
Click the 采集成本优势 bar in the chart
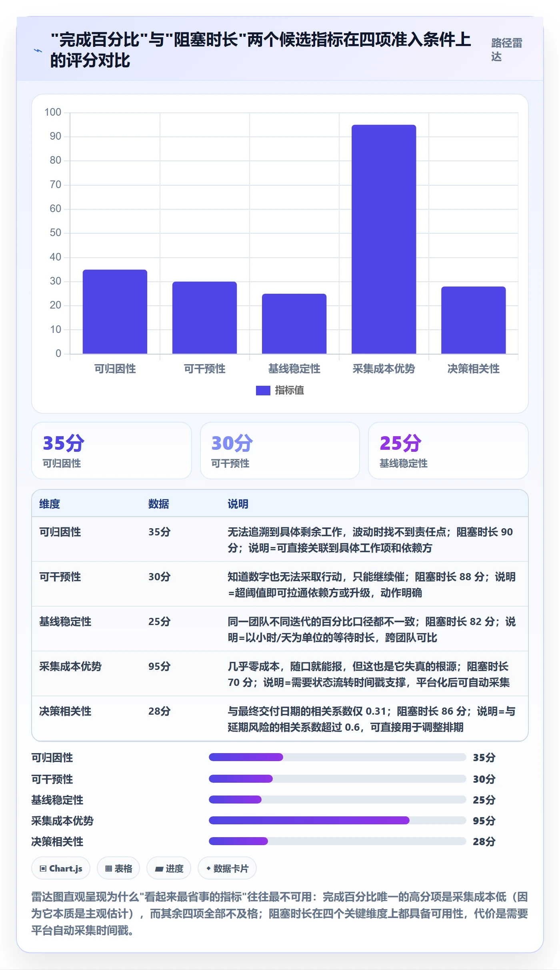point(384,239)
